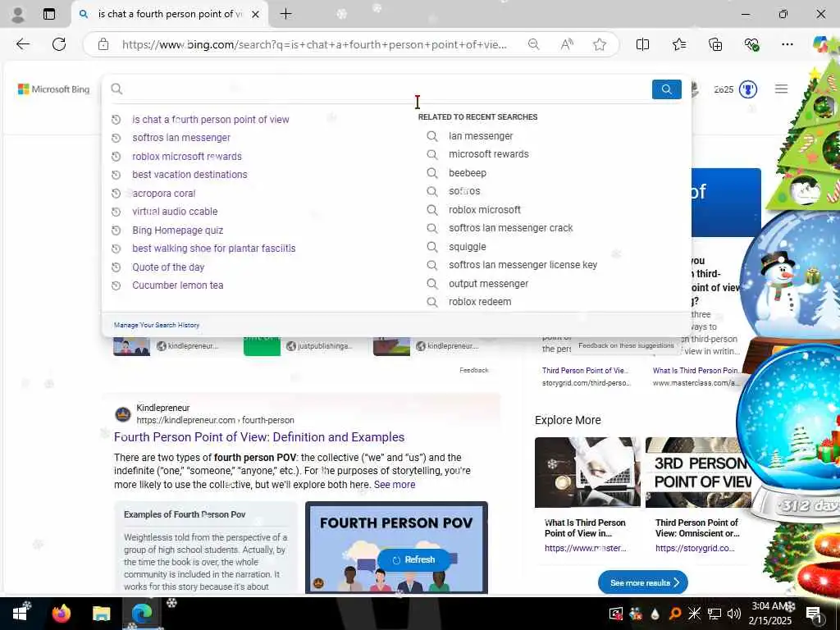Reload the page with the refresh icon
840x630 pixels.
click(59, 44)
